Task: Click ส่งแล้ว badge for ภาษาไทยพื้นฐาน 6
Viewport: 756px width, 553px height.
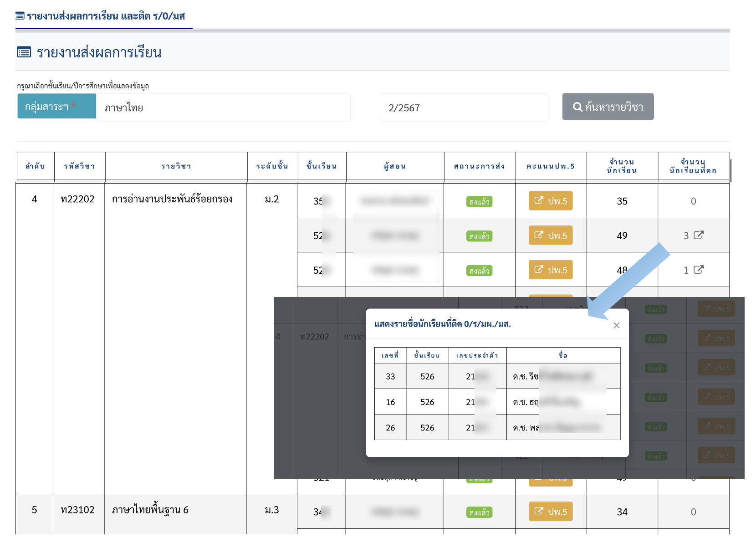Action: (x=479, y=512)
